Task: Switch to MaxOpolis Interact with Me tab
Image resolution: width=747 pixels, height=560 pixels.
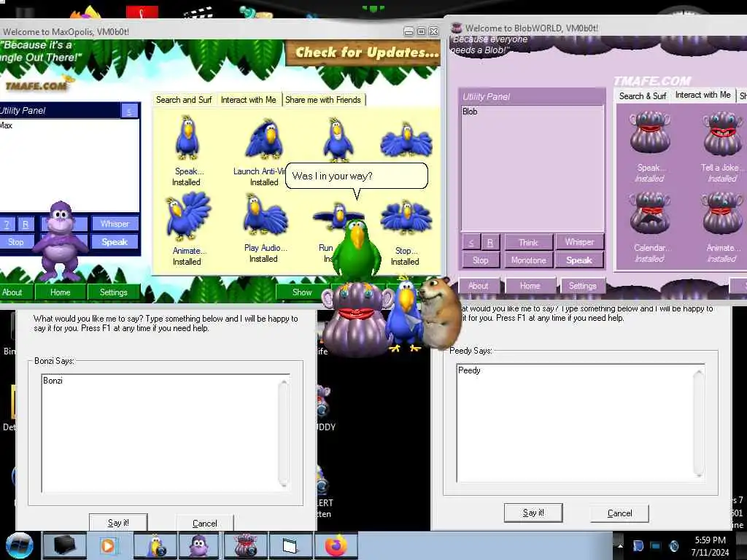Action: click(248, 100)
